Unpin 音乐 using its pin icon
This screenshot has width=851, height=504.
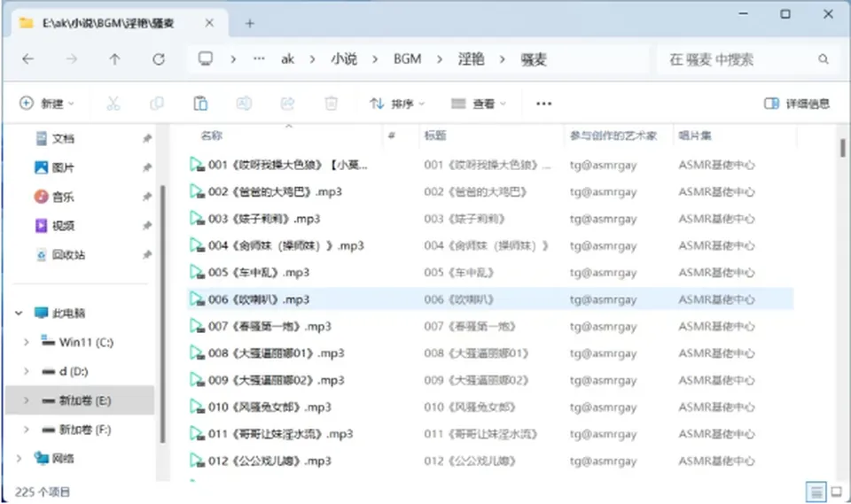[147, 197]
